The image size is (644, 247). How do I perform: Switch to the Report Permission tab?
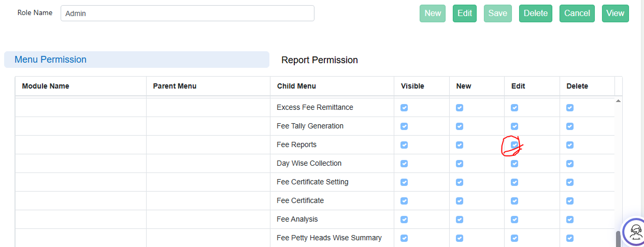click(320, 60)
